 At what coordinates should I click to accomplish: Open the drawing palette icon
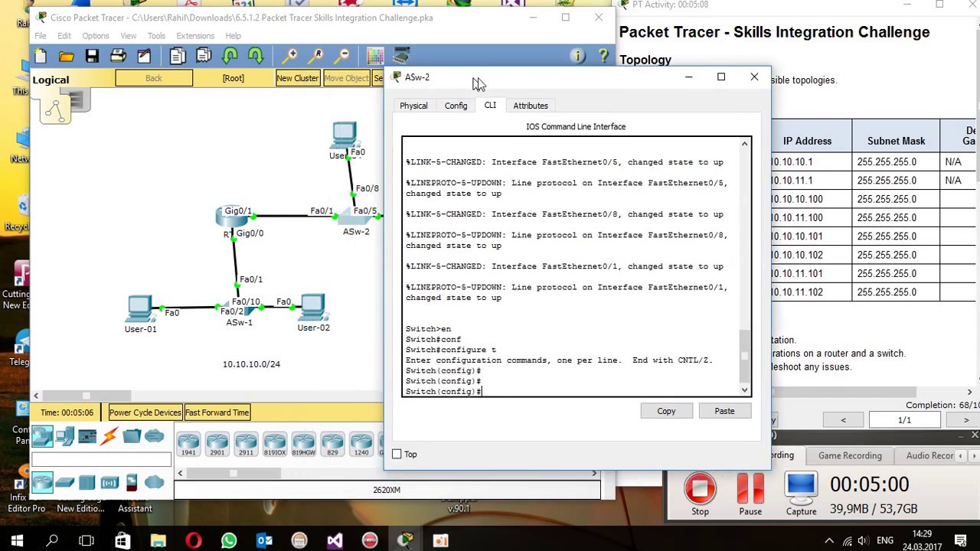click(x=375, y=56)
